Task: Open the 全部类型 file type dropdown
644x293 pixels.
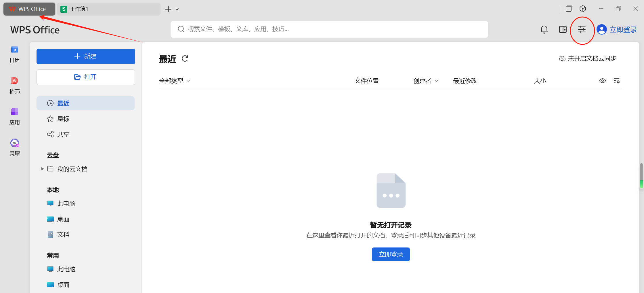Action: pyautogui.click(x=175, y=81)
